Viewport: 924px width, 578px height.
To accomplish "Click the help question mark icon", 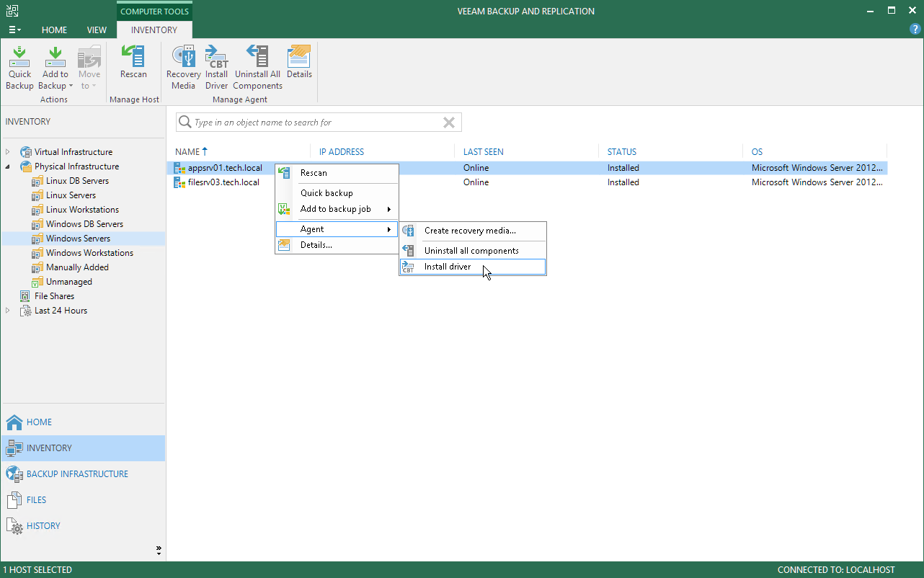I will pyautogui.click(x=915, y=30).
